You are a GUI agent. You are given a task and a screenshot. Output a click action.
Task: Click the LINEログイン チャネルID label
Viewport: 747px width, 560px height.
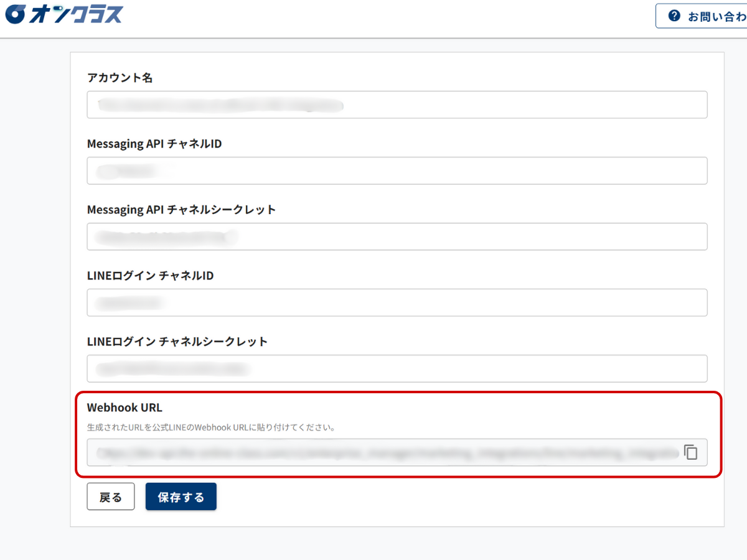(150, 276)
